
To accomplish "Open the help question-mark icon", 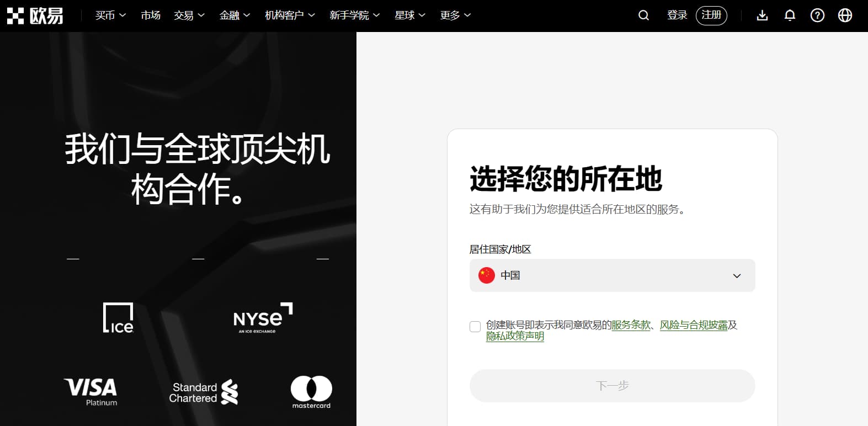I will 817,15.
